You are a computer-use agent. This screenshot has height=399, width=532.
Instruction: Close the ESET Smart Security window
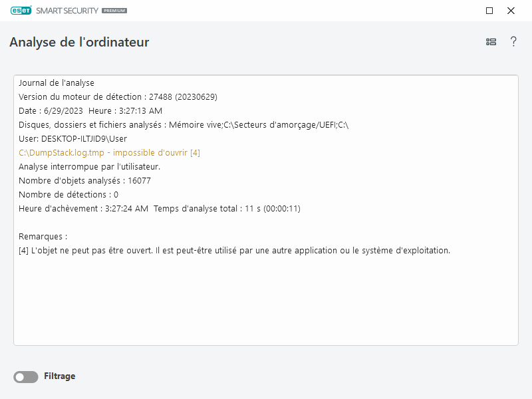pyautogui.click(x=511, y=11)
